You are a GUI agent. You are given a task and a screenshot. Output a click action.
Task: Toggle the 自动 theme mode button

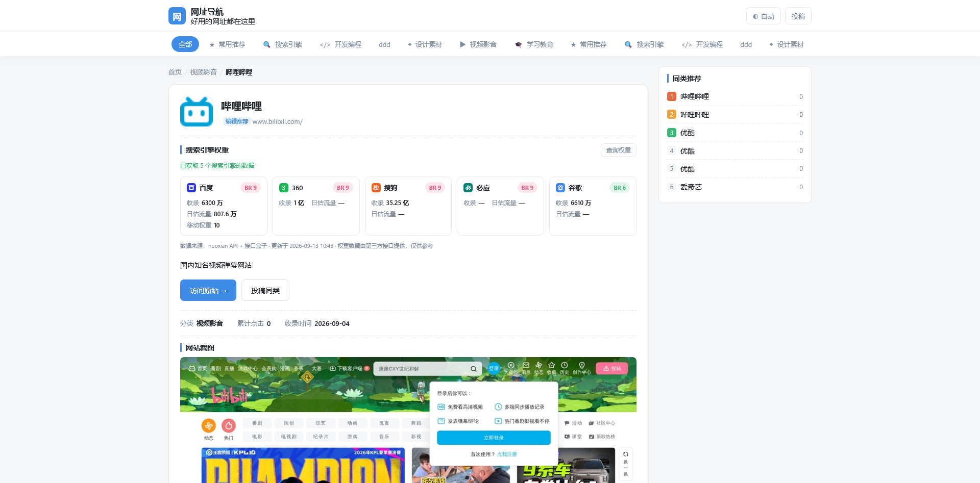[764, 16]
